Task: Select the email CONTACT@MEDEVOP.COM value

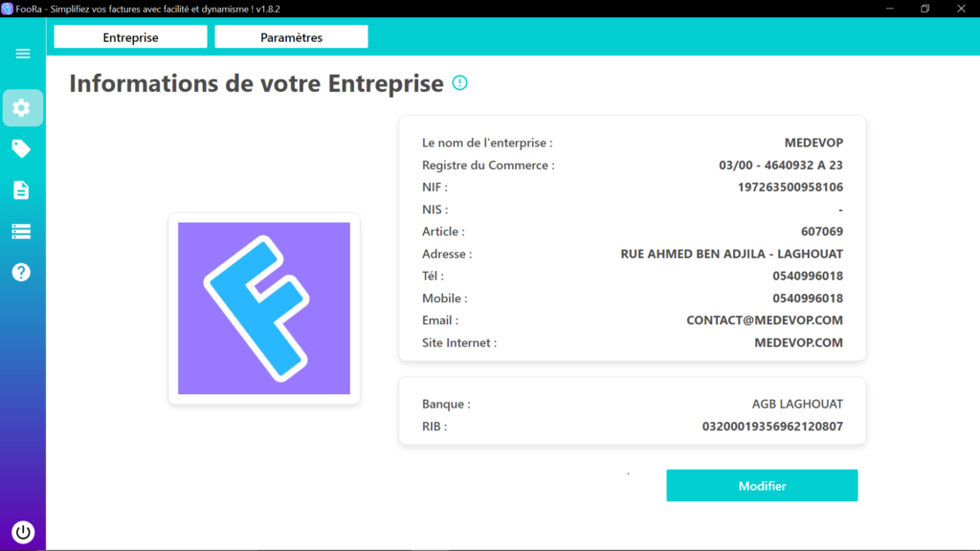Action: click(765, 320)
